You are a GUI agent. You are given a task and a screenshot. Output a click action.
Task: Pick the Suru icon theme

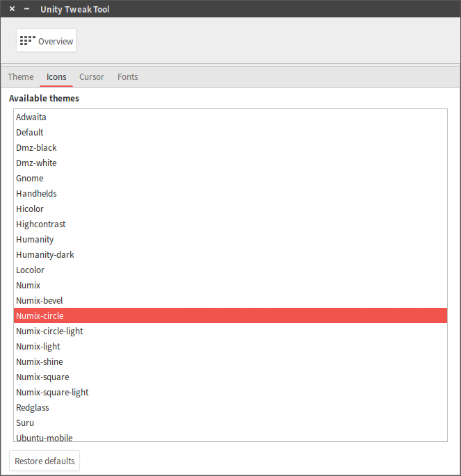tap(231, 422)
